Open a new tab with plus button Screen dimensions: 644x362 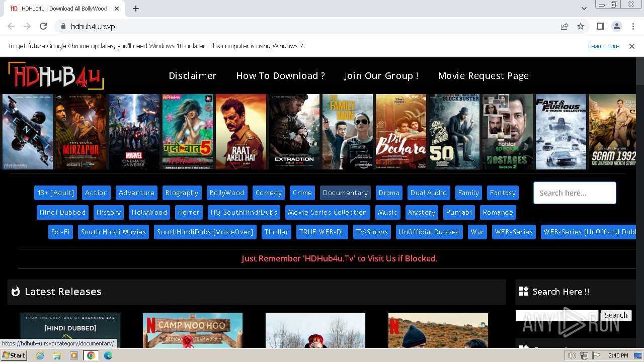pyautogui.click(x=136, y=9)
